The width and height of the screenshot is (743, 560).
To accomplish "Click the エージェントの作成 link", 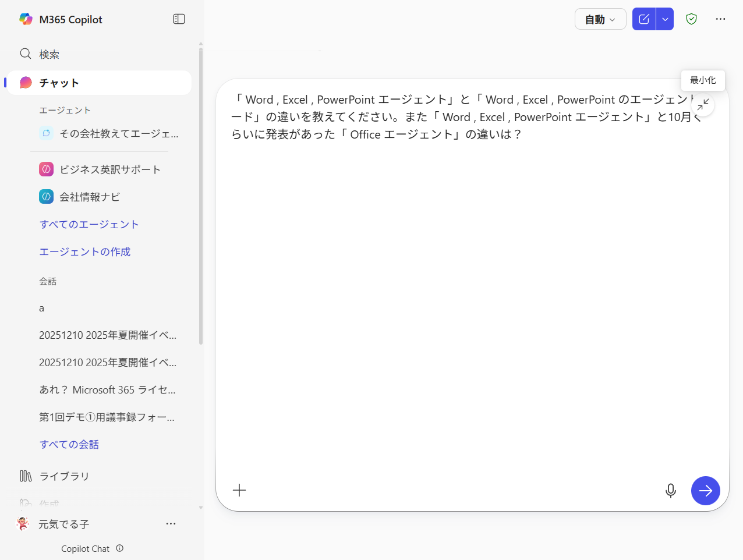I will pyautogui.click(x=85, y=251).
